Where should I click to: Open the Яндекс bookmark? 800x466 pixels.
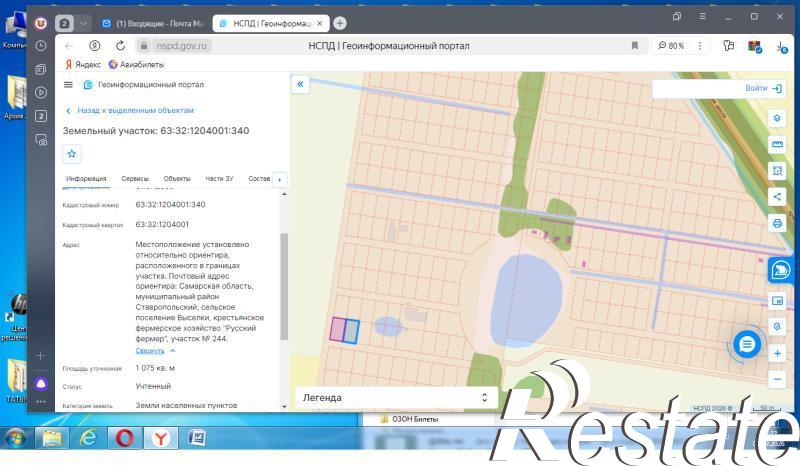pos(83,64)
